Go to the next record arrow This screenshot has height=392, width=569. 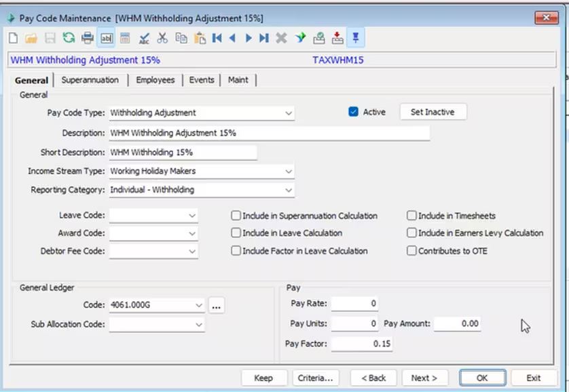(249, 38)
